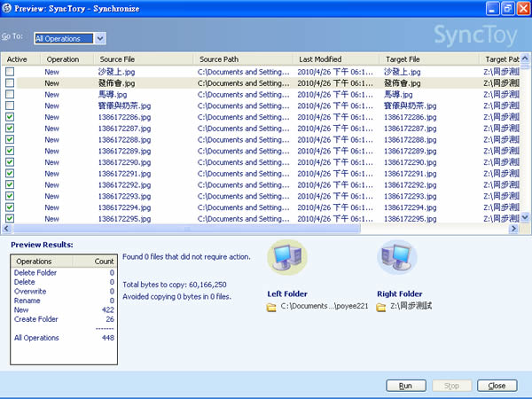Uncheck the 1386172286.jpg row checkbox
The width and height of the screenshot is (532, 399).
10,117
